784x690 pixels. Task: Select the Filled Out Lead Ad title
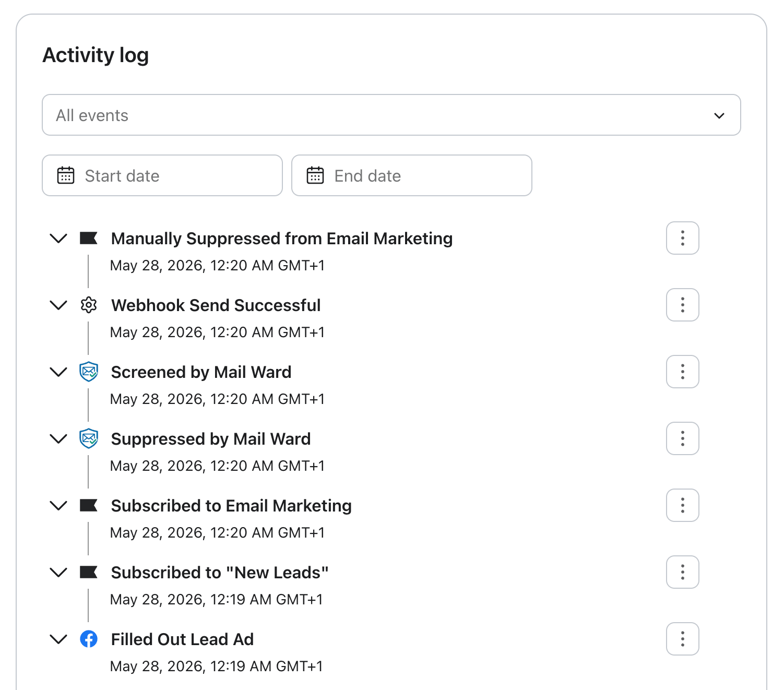[183, 639]
